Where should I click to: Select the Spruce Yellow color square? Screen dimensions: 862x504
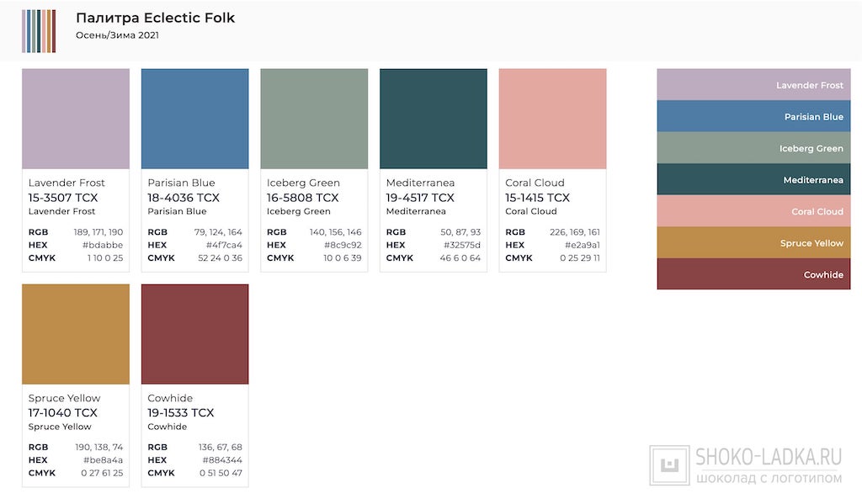(76, 334)
